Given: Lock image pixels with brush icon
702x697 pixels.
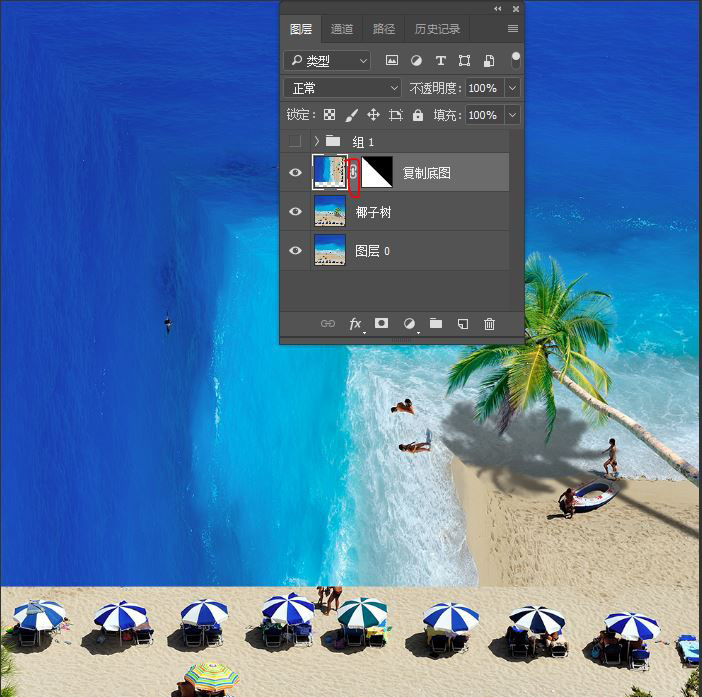Looking at the screenshot, I should point(351,115).
